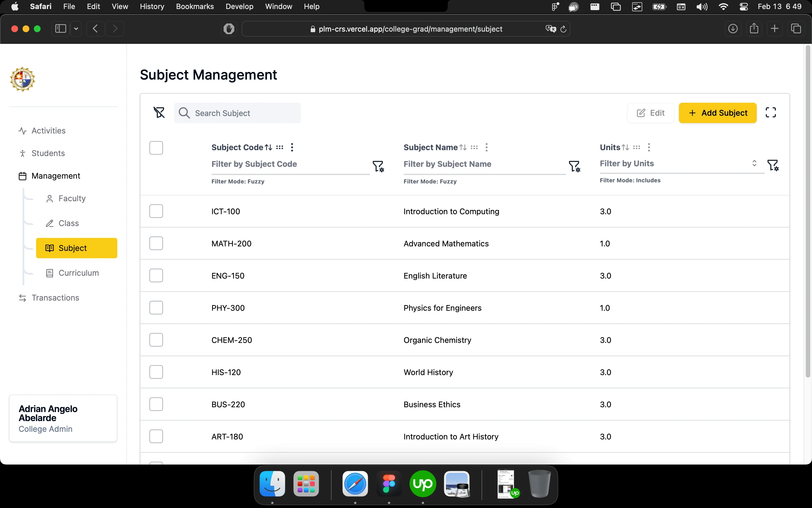Expand the Filter by Units dropdown
The width and height of the screenshot is (812, 508).
(x=754, y=163)
